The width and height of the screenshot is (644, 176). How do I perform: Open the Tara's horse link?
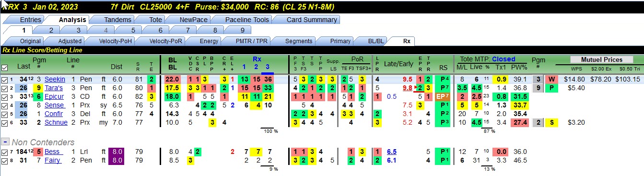tap(54, 88)
